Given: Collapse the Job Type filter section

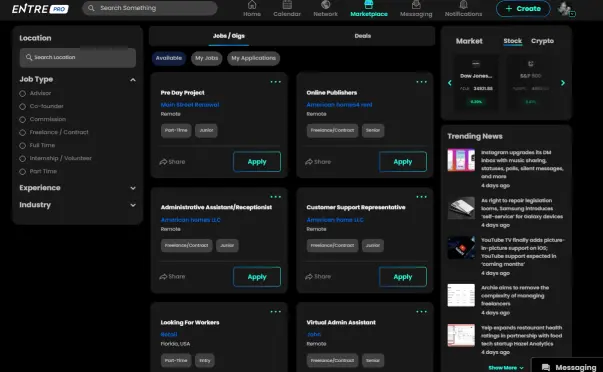Looking at the screenshot, I should coord(133,80).
